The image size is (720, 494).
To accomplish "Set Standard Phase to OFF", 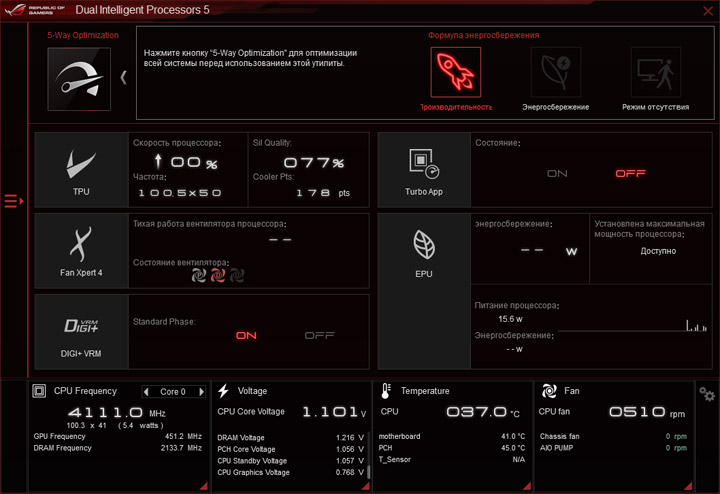I will [x=320, y=336].
